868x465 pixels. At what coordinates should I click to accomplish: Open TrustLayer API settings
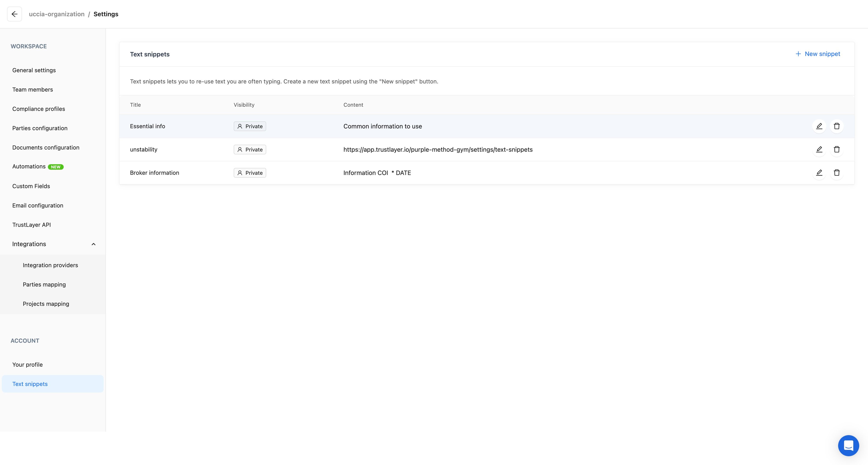32,225
